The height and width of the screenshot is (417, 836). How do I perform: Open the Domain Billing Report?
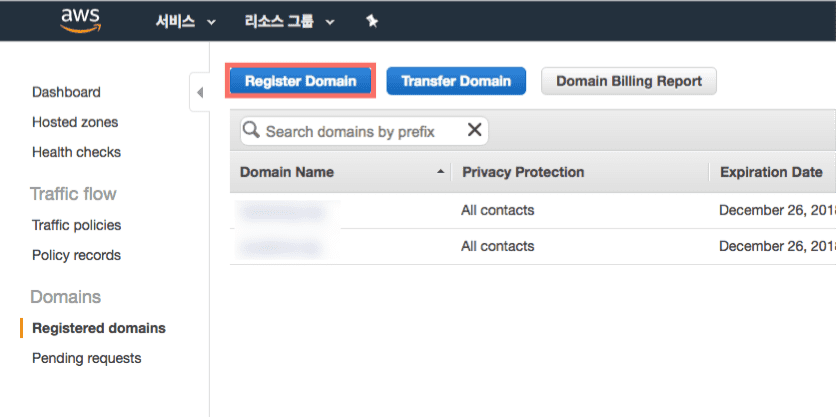click(629, 81)
